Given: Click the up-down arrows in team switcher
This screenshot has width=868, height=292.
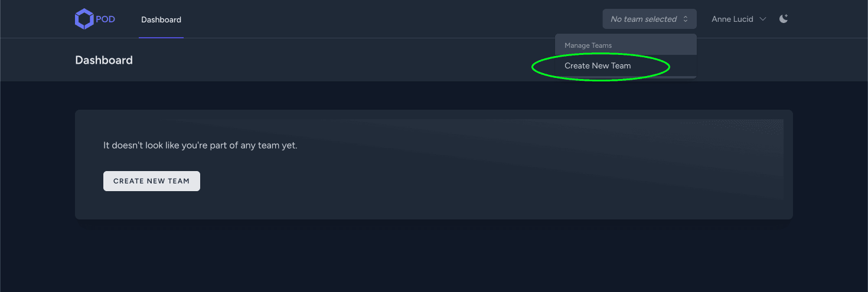Looking at the screenshot, I should pyautogui.click(x=686, y=19).
